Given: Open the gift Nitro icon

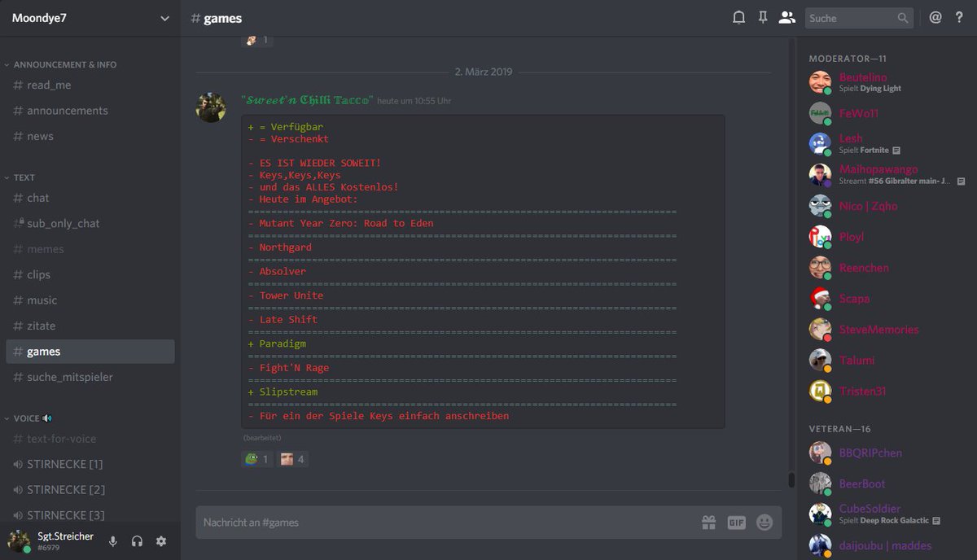Looking at the screenshot, I should 708,523.
